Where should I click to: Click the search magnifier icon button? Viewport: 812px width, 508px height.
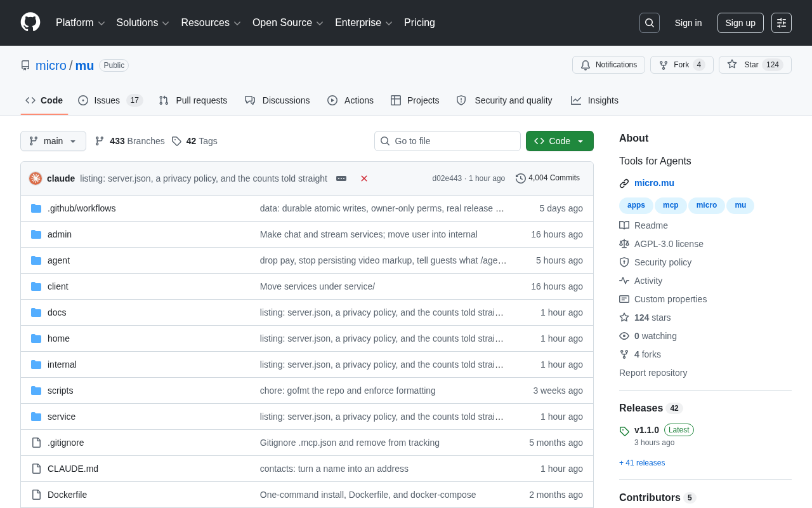click(650, 23)
